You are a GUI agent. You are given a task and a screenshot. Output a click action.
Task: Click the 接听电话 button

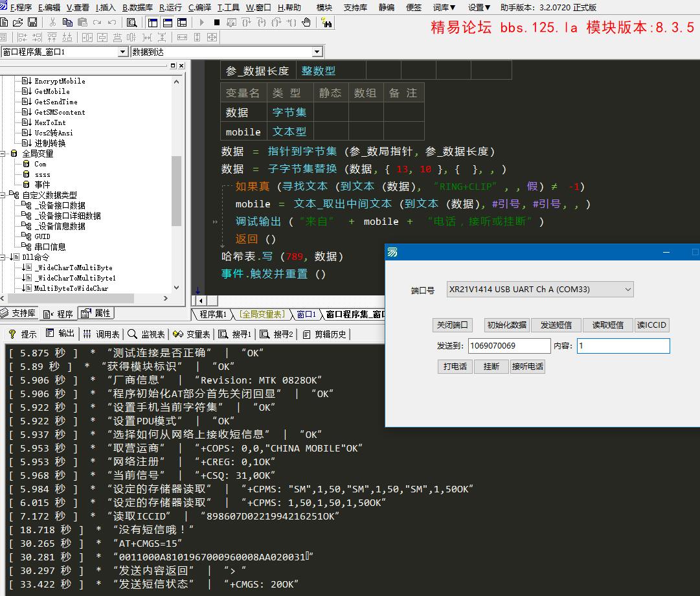(x=528, y=367)
